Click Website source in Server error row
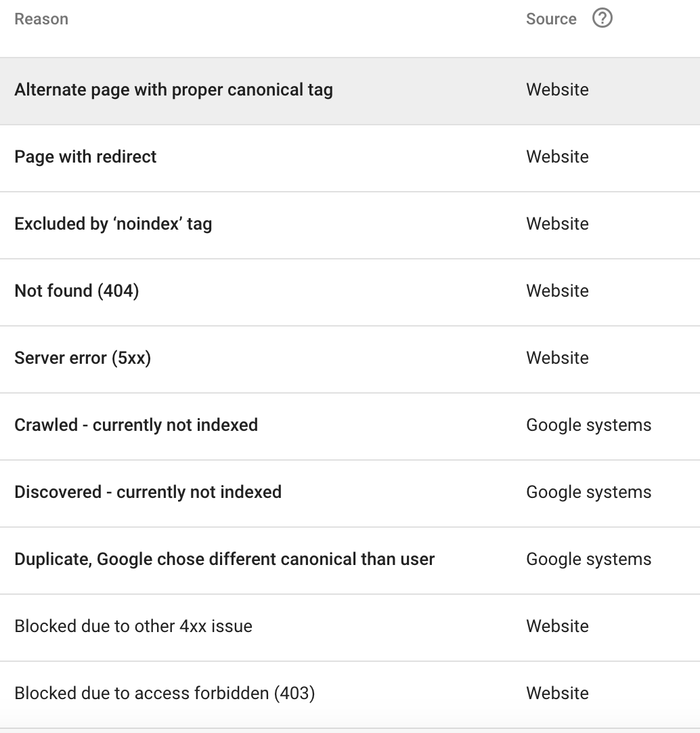Image resolution: width=700 pixels, height=733 pixels. pos(557,358)
